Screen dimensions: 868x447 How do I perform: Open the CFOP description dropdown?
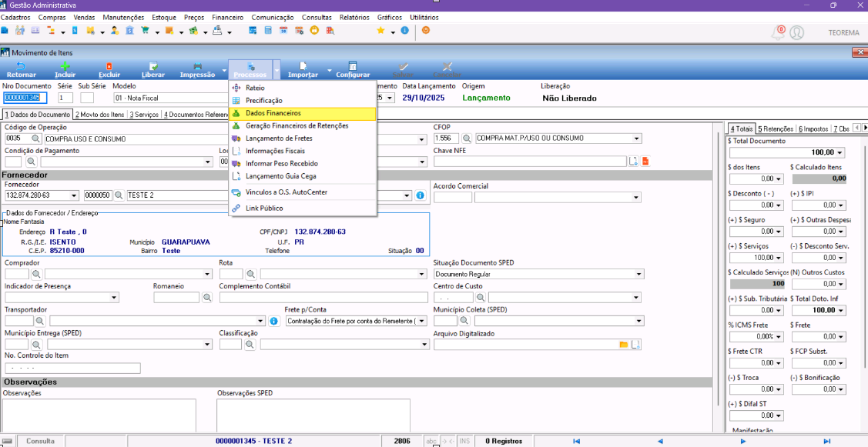click(638, 138)
